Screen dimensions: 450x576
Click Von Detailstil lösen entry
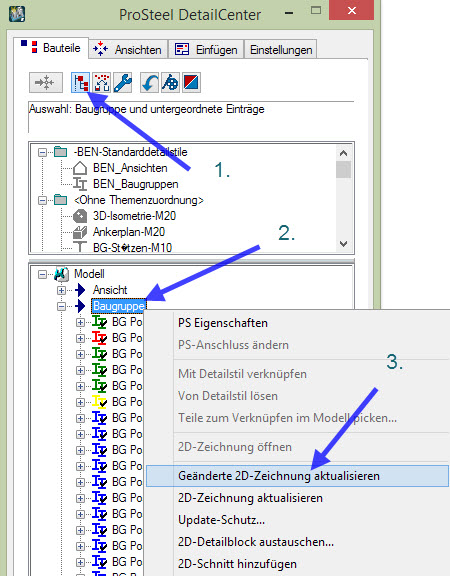pos(228,396)
